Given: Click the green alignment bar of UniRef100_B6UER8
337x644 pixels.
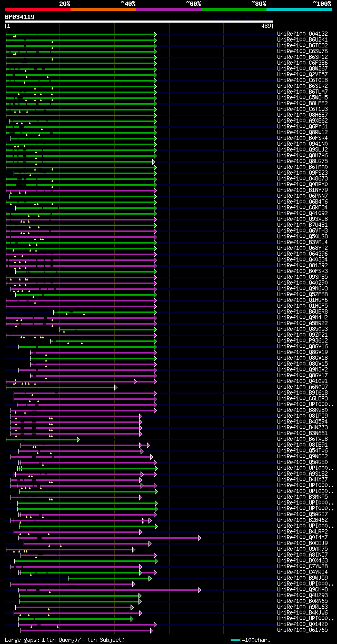Looking at the screenshot, I should click(x=105, y=312).
